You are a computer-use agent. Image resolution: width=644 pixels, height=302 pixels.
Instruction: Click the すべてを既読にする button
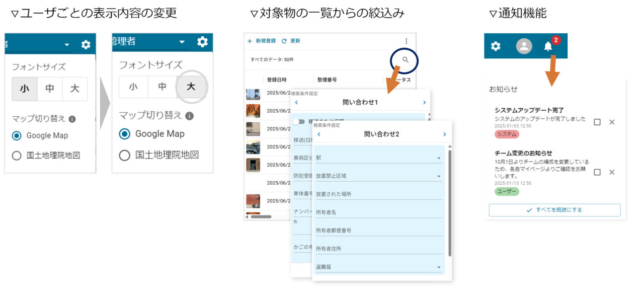click(x=554, y=210)
